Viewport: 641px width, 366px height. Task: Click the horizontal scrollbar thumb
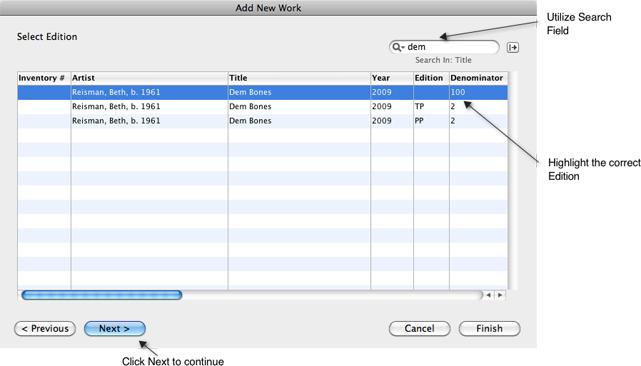[x=102, y=295]
